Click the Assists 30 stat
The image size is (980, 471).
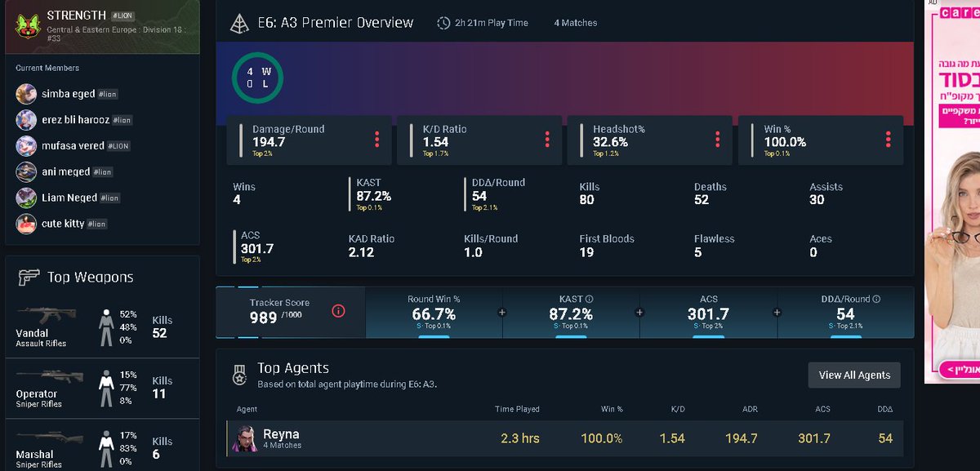point(826,193)
